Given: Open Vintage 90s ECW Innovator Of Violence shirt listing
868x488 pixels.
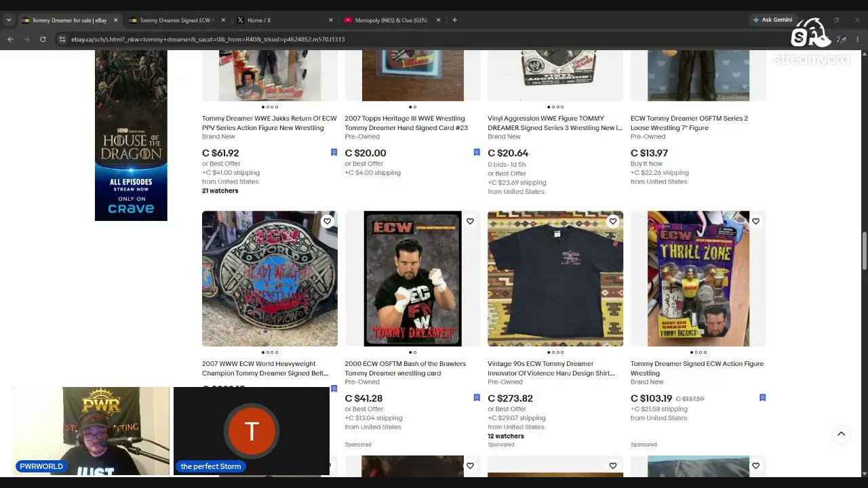Looking at the screenshot, I should [551, 368].
